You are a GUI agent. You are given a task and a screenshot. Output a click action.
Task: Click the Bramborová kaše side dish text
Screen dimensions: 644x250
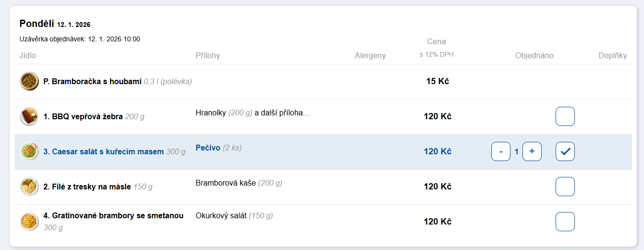click(226, 183)
